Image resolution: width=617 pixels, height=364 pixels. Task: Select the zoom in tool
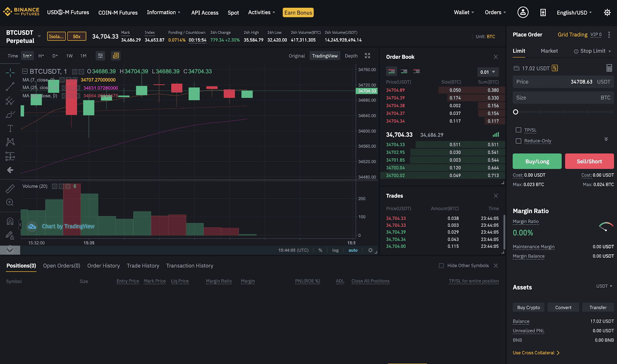10,202
